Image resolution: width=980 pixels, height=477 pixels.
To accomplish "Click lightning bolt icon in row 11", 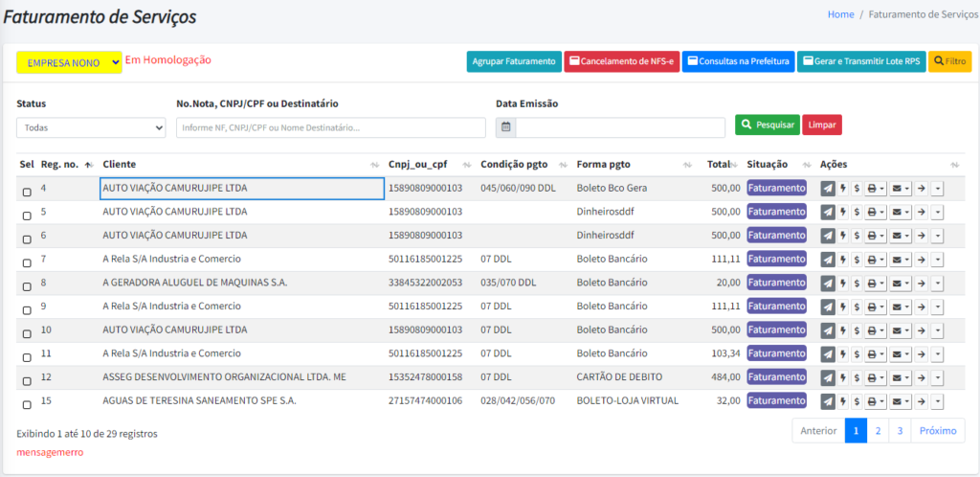I will click(x=842, y=354).
